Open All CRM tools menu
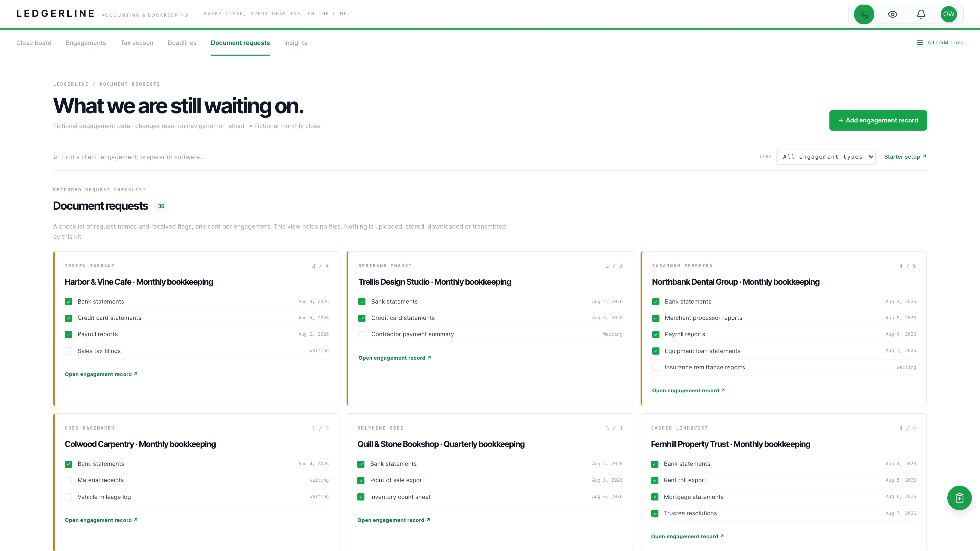Image resolution: width=980 pixels, height=551 pixels. coord(940,43)
